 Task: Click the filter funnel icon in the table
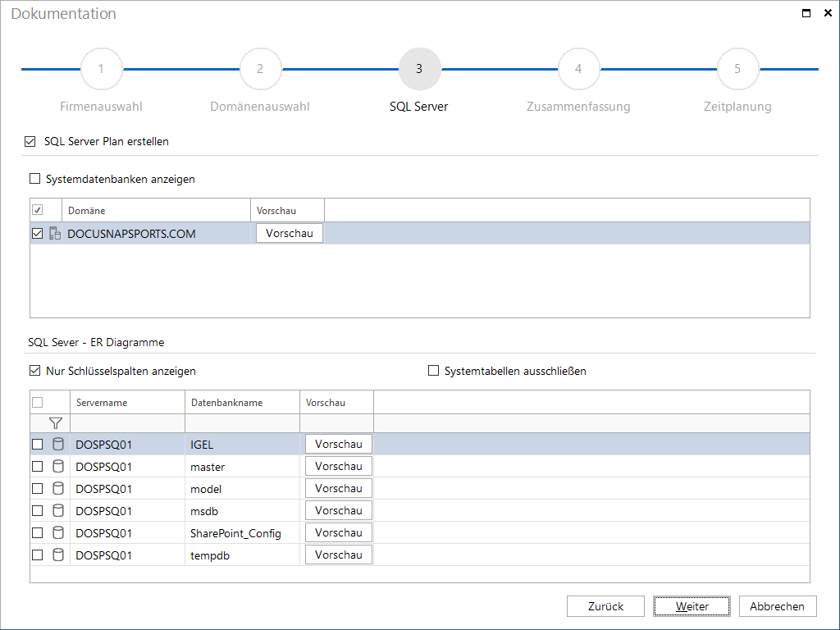point(55,423)
